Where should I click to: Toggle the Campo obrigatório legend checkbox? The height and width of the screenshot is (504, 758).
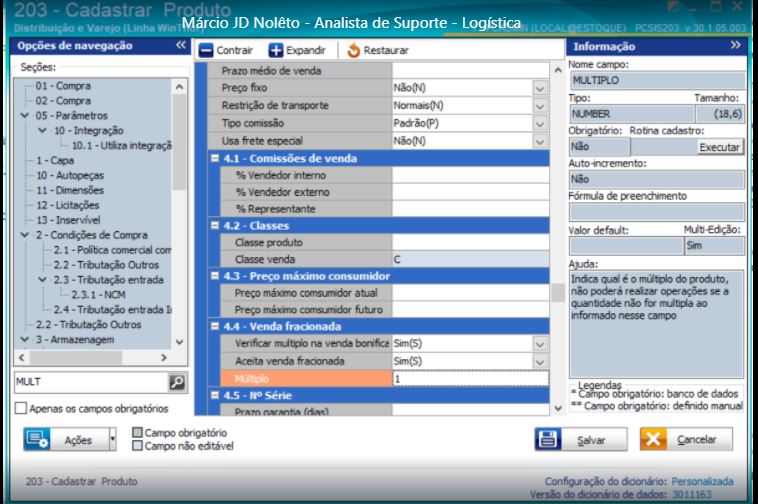pyautogui.click(x=137, y=432)
